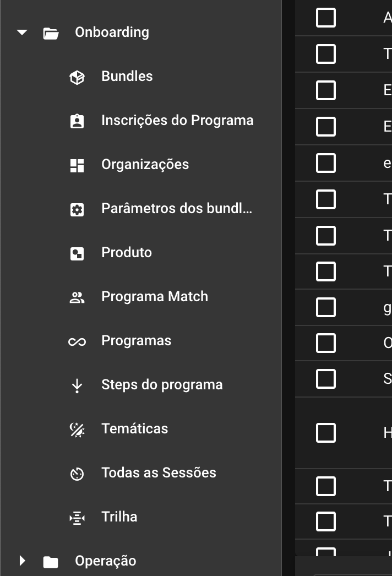Click the Onboarding open folder icon
Viewport: 392px width, 576px height.
point(51,34)
